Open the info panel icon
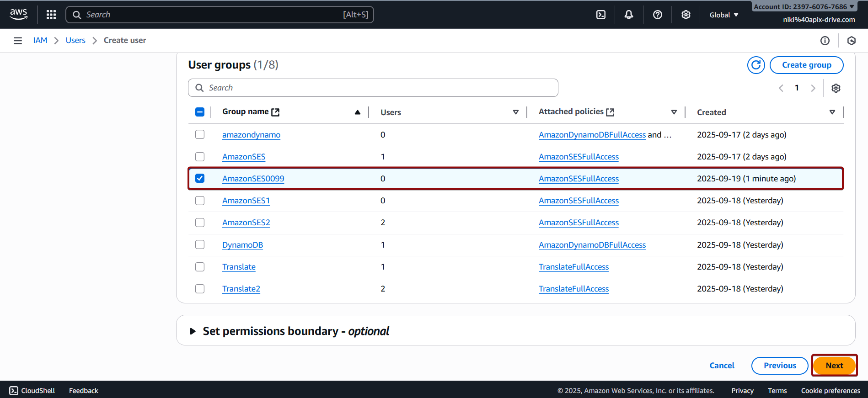 (825, 41)
